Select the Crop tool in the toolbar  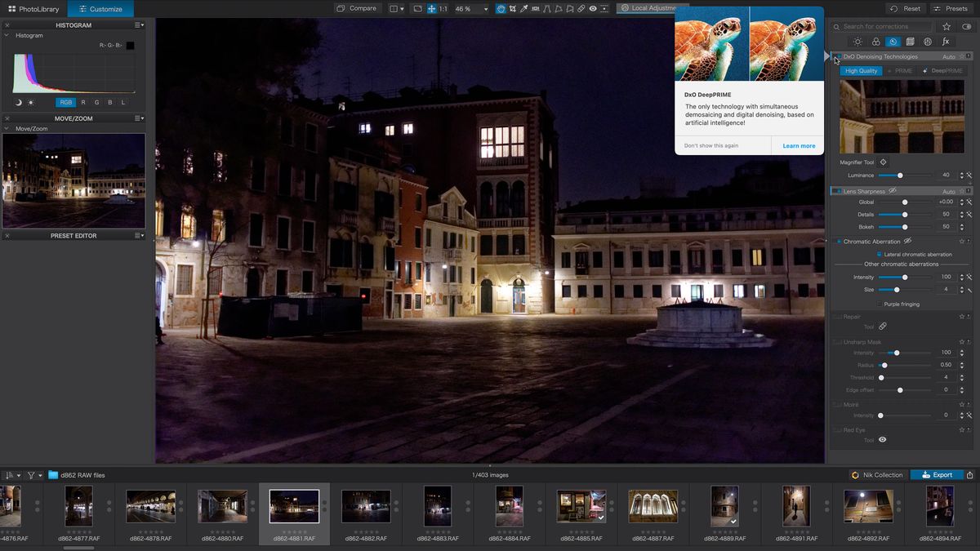512,8
